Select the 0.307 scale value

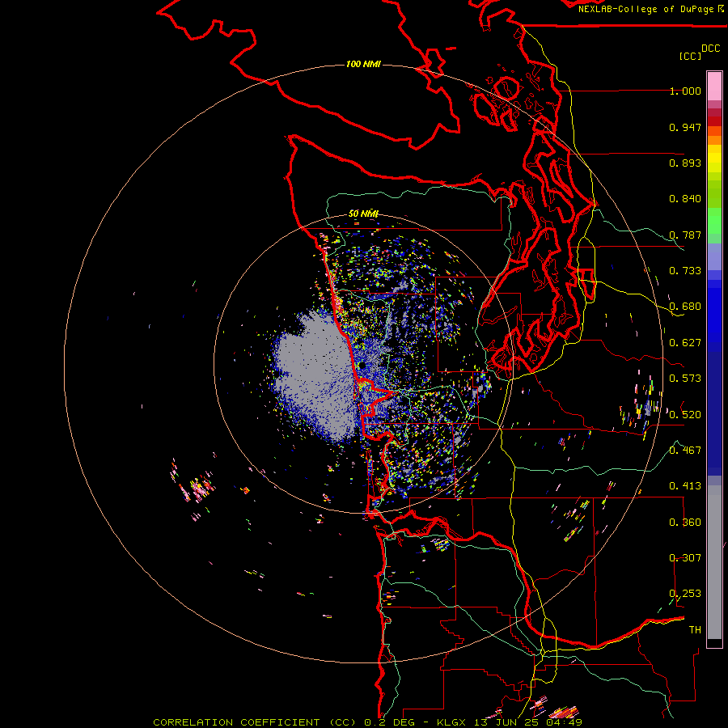tap(685, 558)
